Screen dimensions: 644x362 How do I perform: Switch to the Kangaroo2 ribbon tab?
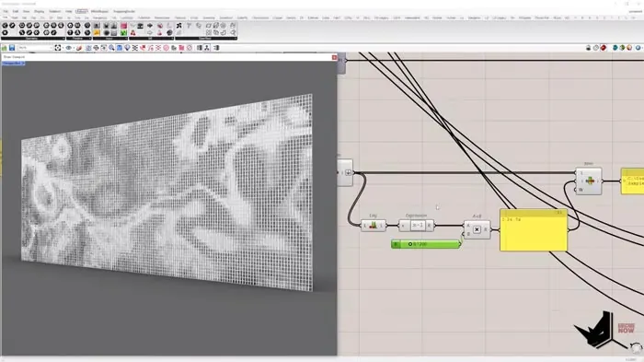pyautogui.click(x=99, y=18)
